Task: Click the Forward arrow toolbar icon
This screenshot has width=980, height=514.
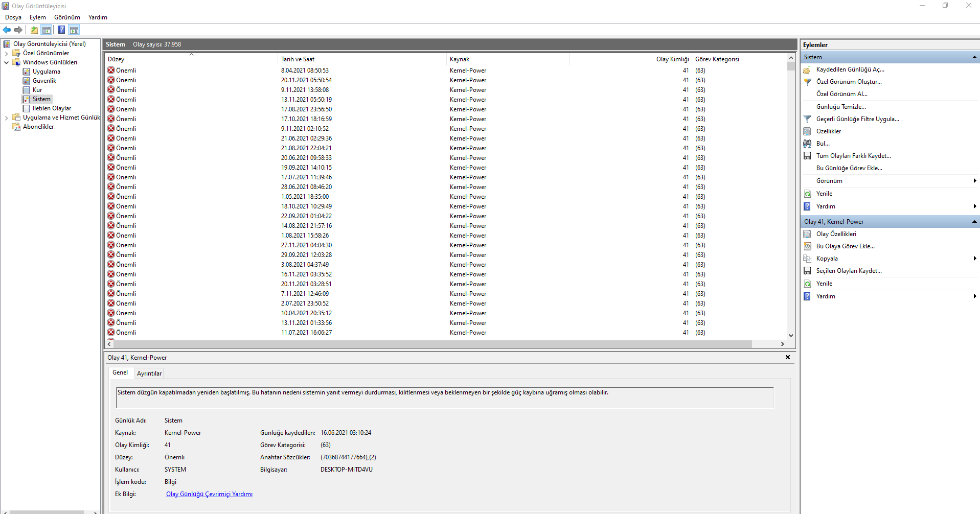Action: click(x=18, y=30)
